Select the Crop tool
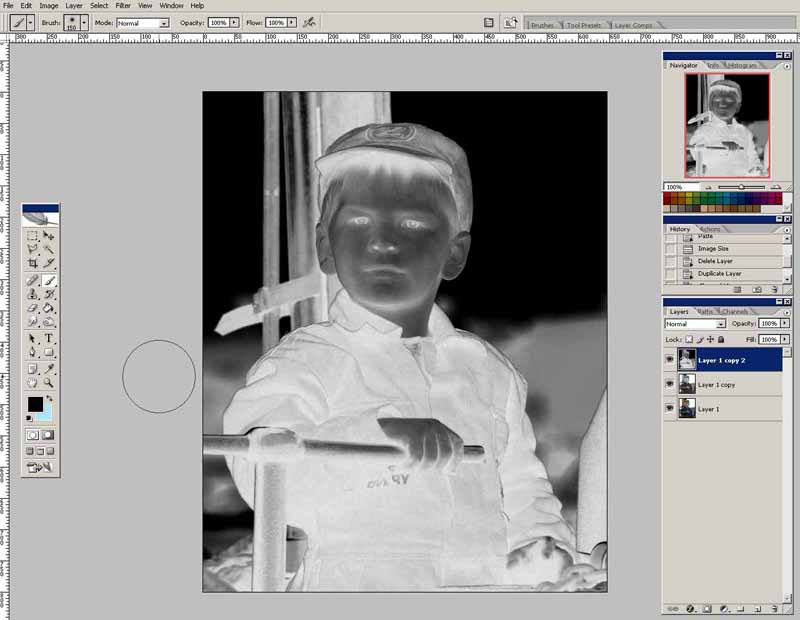This screenshot has height=620, width=800. 33,264
